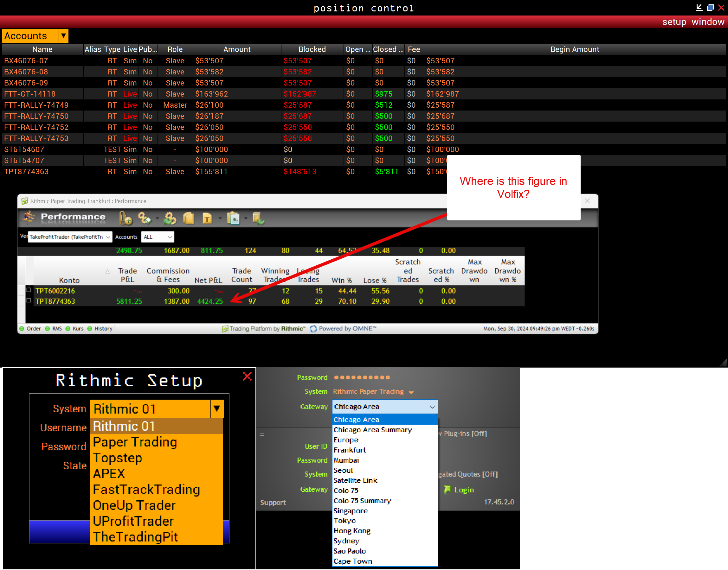Choose Chicago Area Summary gateway
The width and height of the screenshot is (728, 570).
click(385, 430)
